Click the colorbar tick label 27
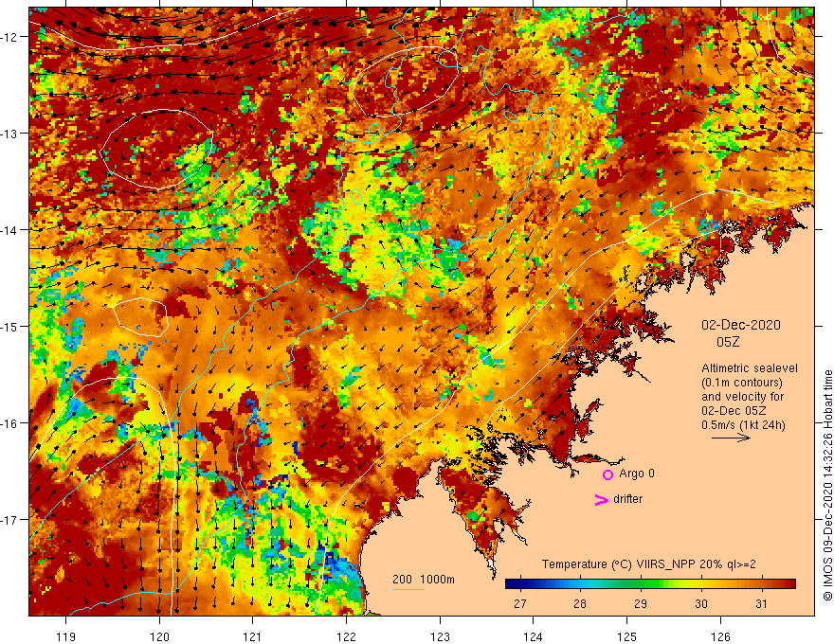Viewport: 834px width, 644px height. pos(519,603)
